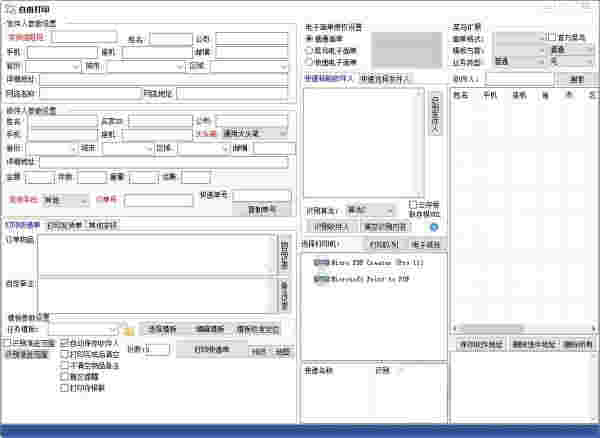Switch to the recognize-sender tab
Image resolution: width=600 pixels, height=438 pixels.
pos(385,78)
